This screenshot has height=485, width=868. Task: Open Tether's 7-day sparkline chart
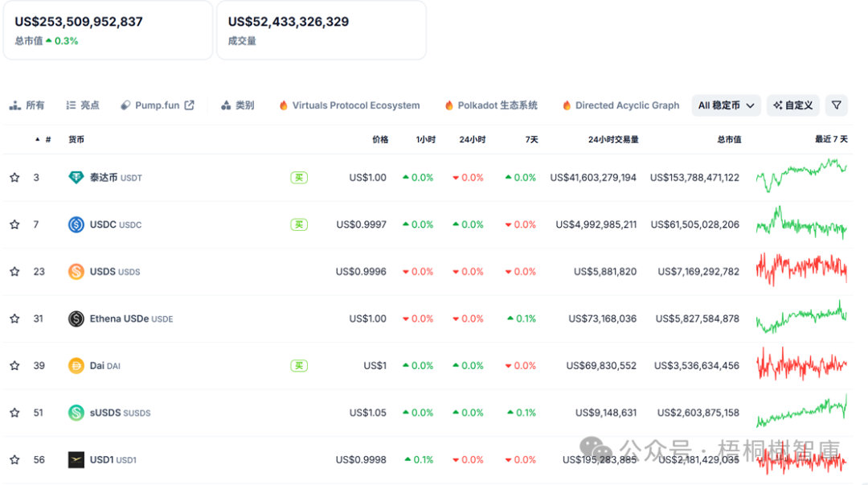[800, 176]
